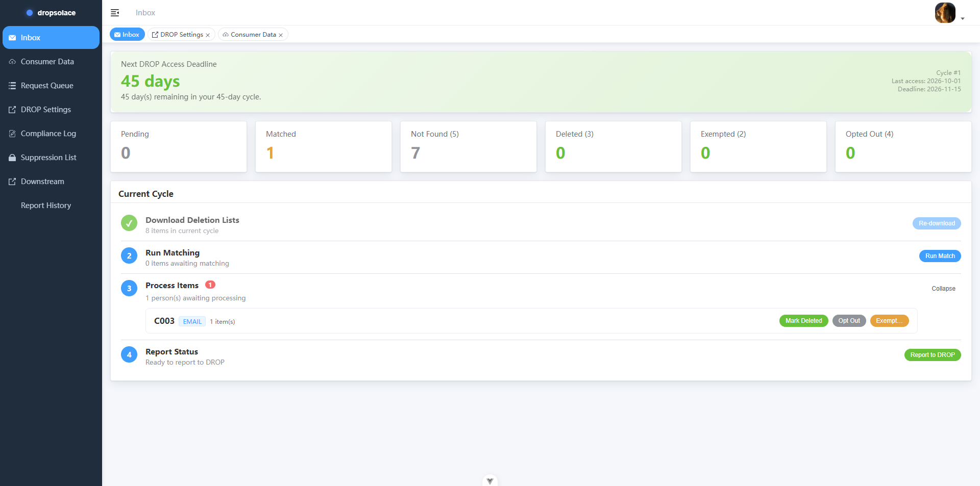Close the DROP Settings tab

(x=208, y=35)
